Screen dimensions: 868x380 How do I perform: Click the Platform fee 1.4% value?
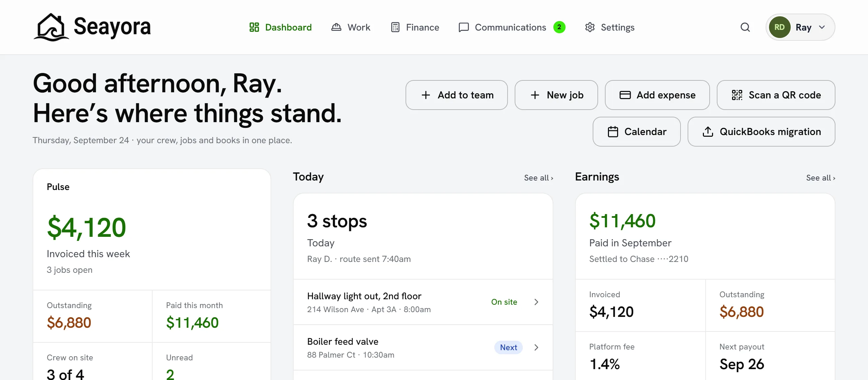click(x=605, y=364)
